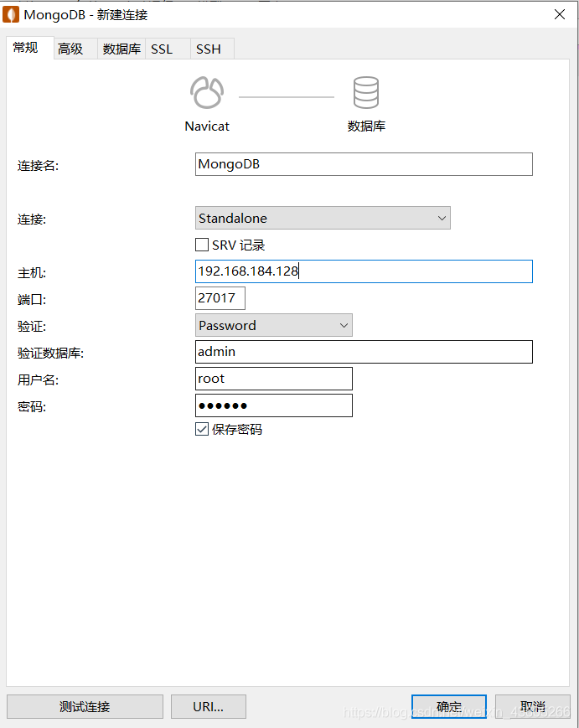Viewport: 579px width, 728px height.
Task: Open the Standalone connection type dropdown
Action: pos(323,218)
